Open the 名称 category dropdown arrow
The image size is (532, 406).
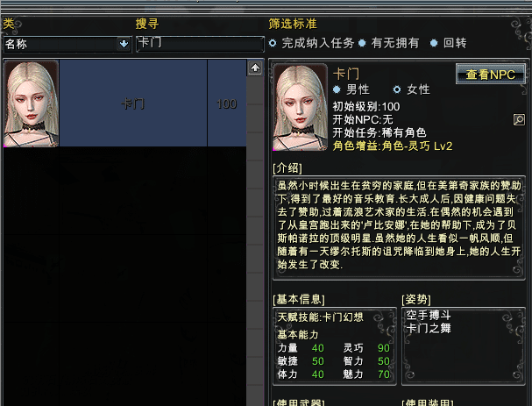pos(124,44)
